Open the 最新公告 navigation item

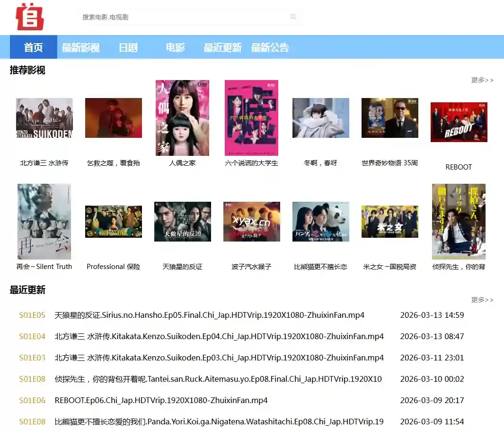coord(270,47)
